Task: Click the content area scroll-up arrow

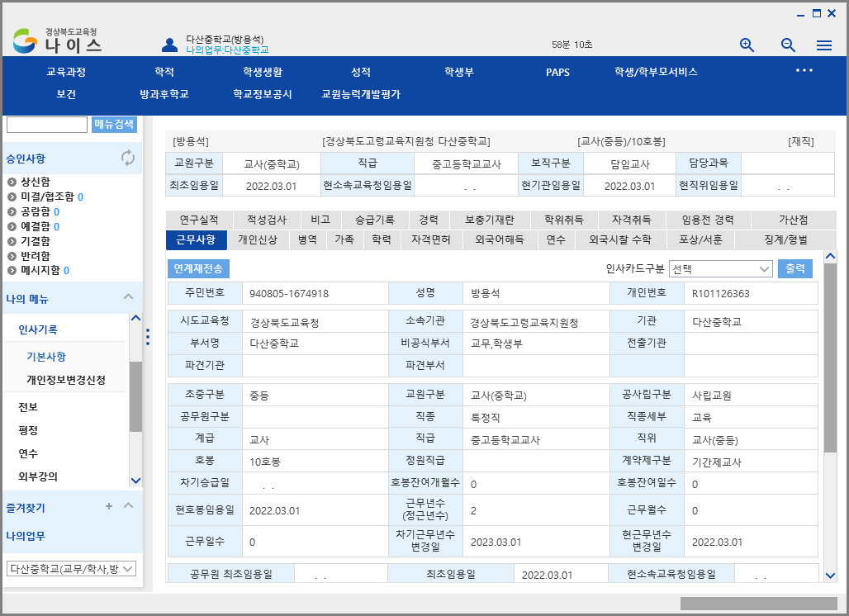Action: click(x=830, y=257)
